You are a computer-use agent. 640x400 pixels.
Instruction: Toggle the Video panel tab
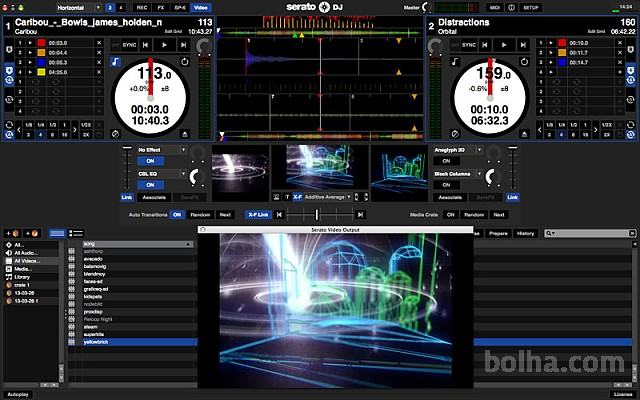pos(200,8)
